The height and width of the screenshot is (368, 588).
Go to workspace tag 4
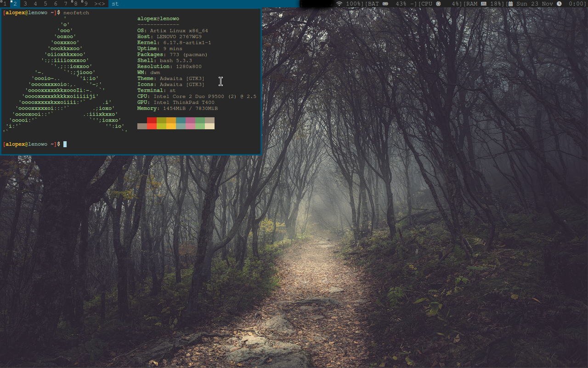click(x=35, y=4)
